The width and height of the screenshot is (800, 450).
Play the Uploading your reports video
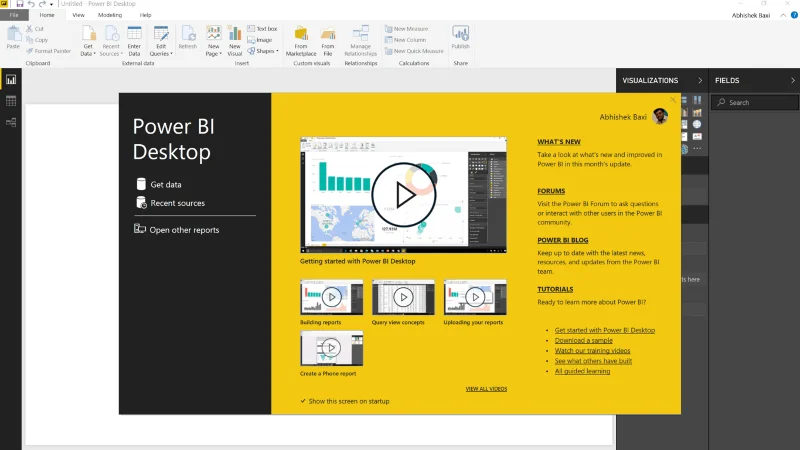475,297
